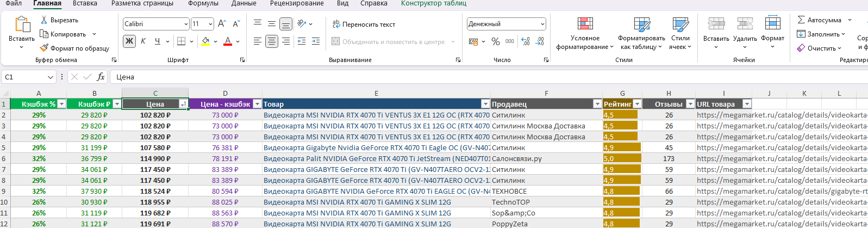This screenshot has width=868, height=228.
Task: Align text to bottom edge
Action: [286, 24]
